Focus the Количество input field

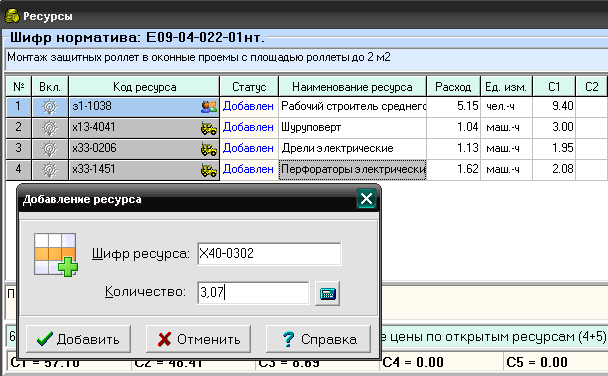[253, 292]
